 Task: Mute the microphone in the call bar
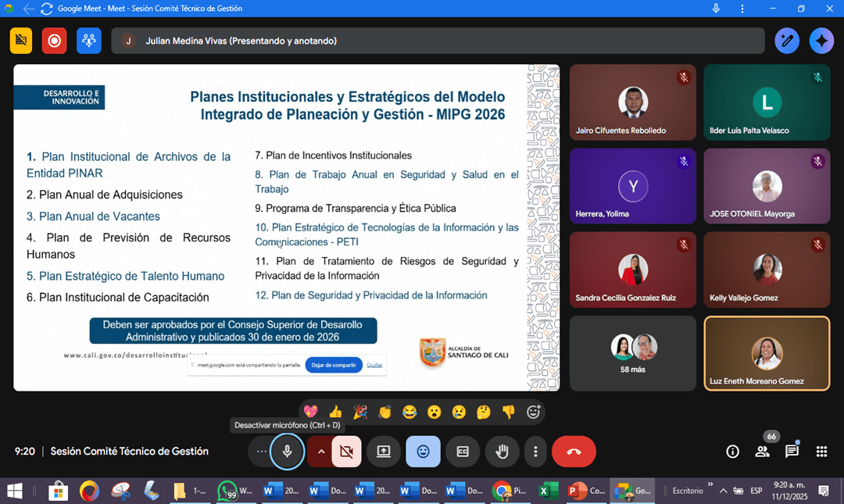tap(288, 452)
